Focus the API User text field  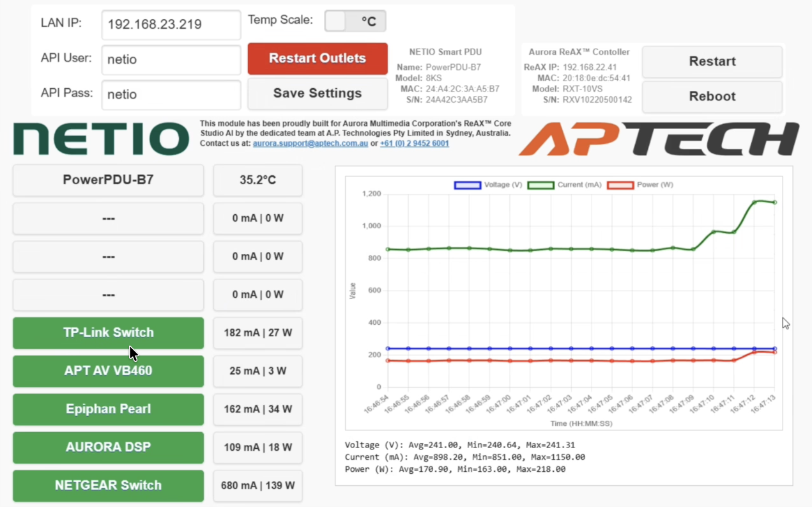[171, 59]
